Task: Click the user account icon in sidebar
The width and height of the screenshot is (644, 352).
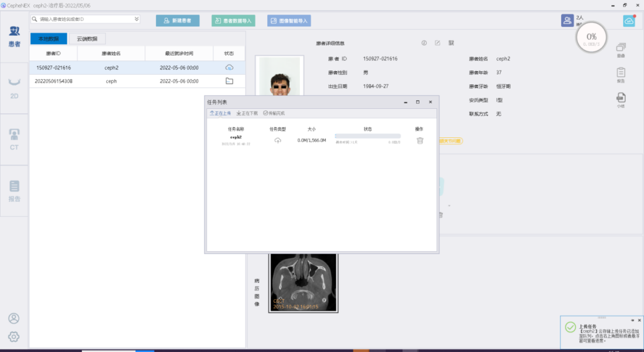Action: [14, 318]
